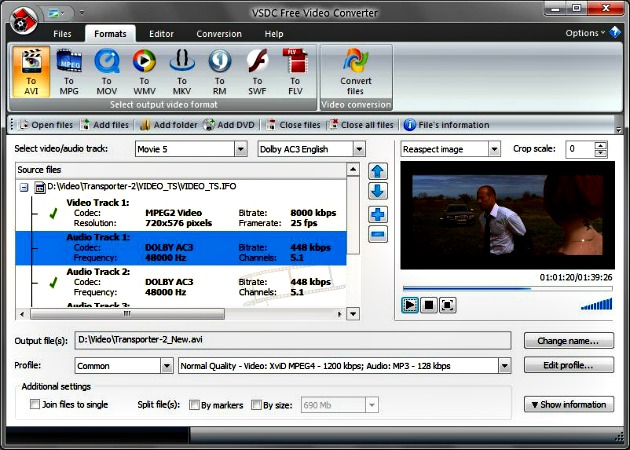The height and width of the screenshot is (450, 630).
Task: Select the To MPG output format
Action: click(x=69, y=72)
